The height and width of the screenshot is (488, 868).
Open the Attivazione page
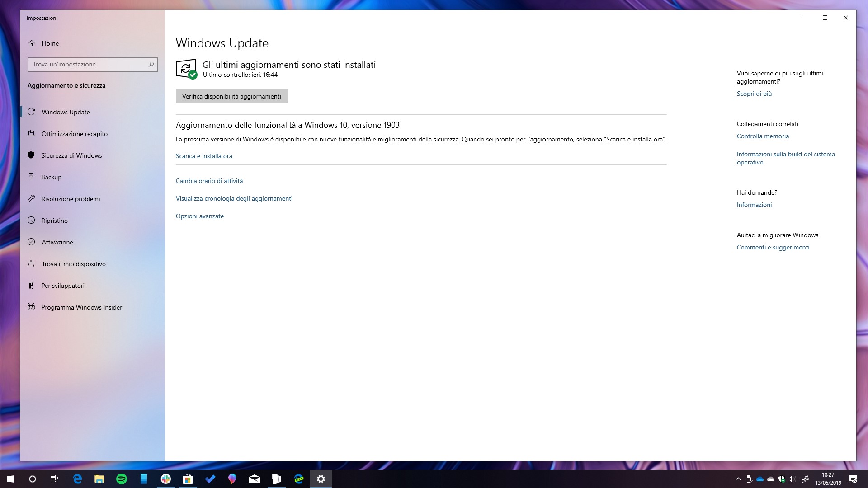(92, 242)
